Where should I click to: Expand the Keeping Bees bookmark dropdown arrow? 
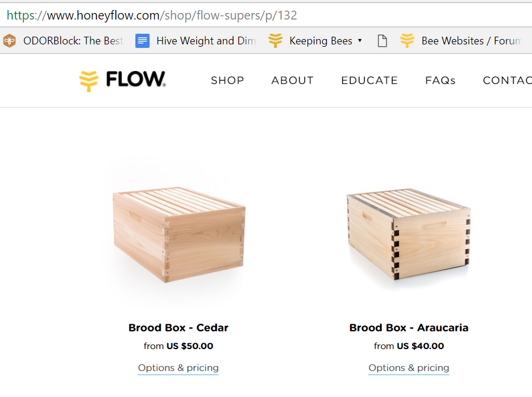click(x=359, y=41)
